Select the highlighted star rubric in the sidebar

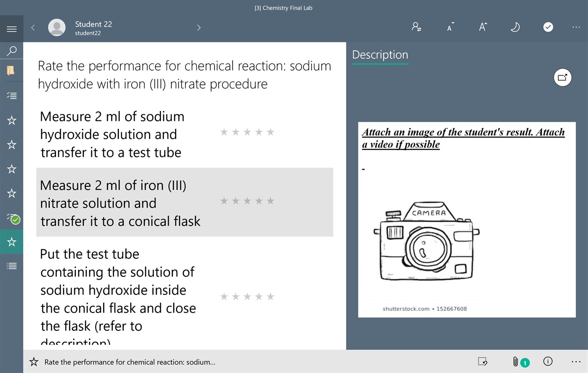click(11, 242)
